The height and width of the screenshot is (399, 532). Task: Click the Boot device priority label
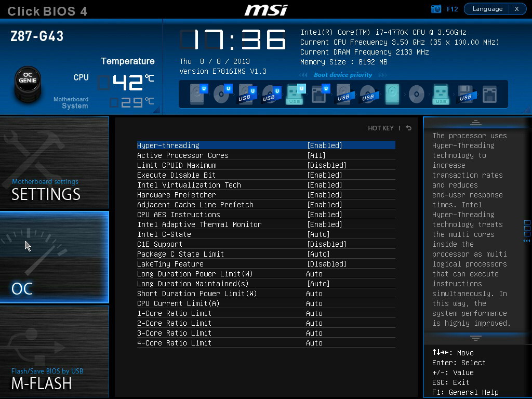point(343,75)
